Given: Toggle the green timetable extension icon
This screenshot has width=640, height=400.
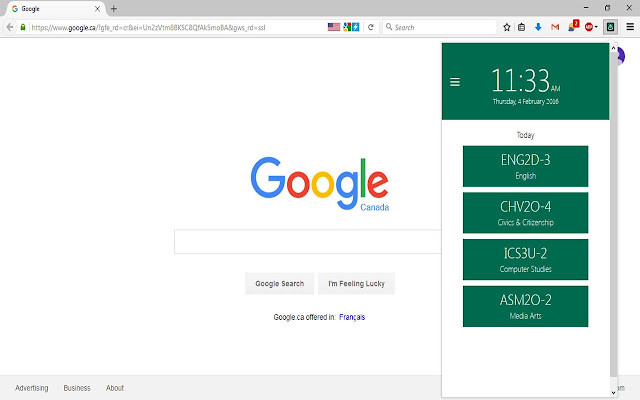Looking at the screenshot, I should click(x=611, y=27).
